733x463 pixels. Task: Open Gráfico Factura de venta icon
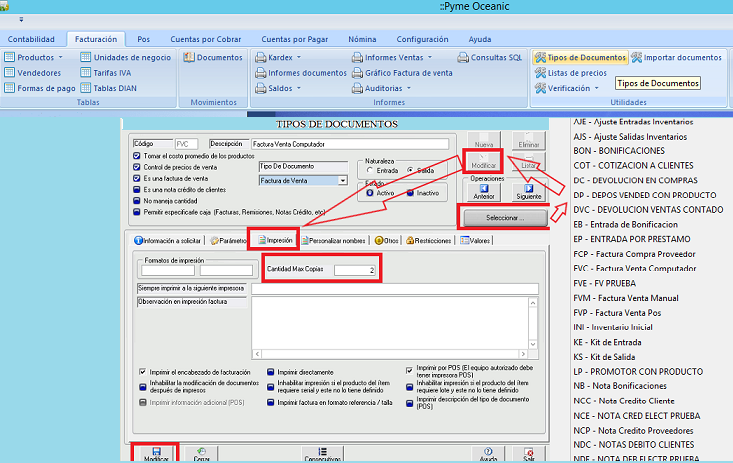point(357,73)
